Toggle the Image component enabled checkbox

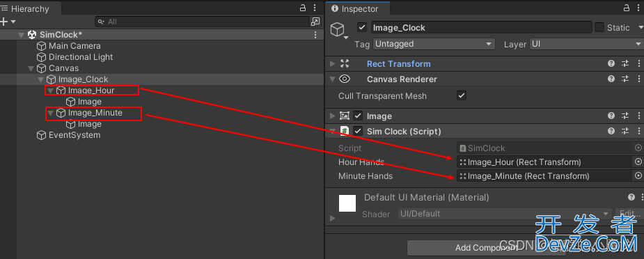(358, 116)
